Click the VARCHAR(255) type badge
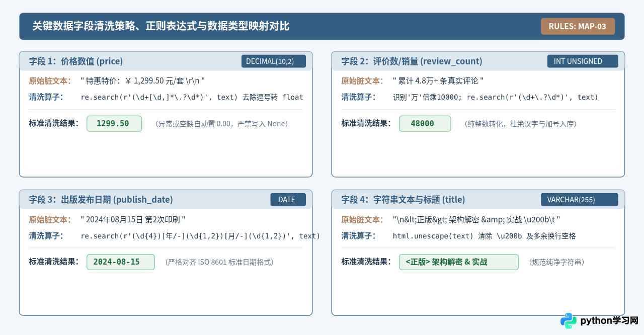Image resolution: width=644 pixels, height=335 pixels. 580,200
